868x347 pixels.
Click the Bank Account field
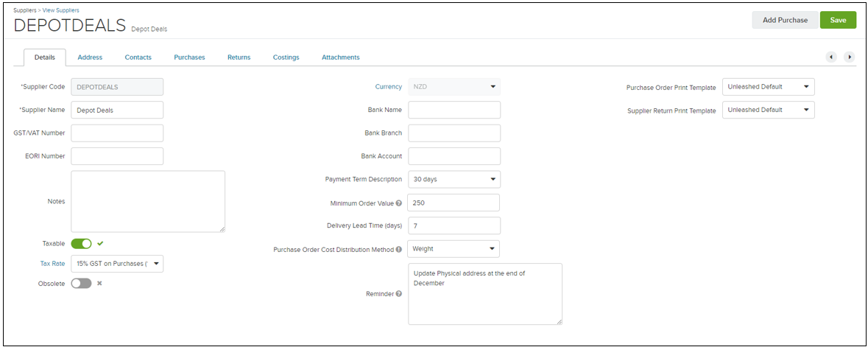point(454,156)
